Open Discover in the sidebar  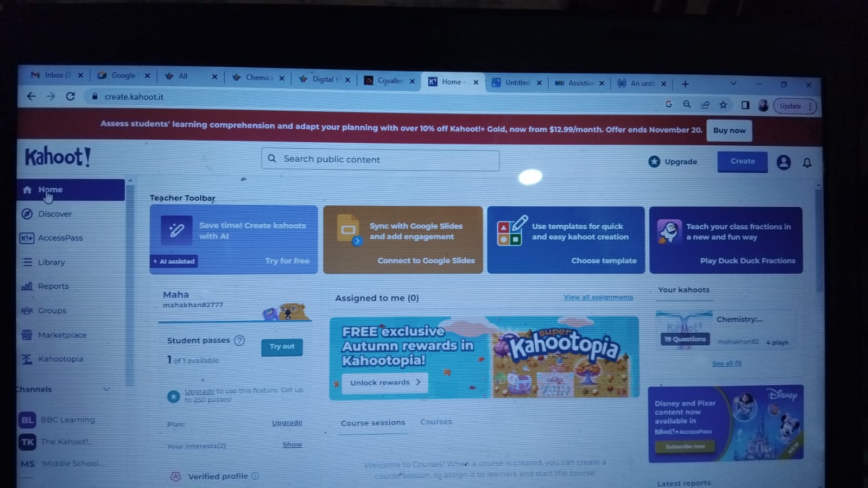click(x=54, y=214)
